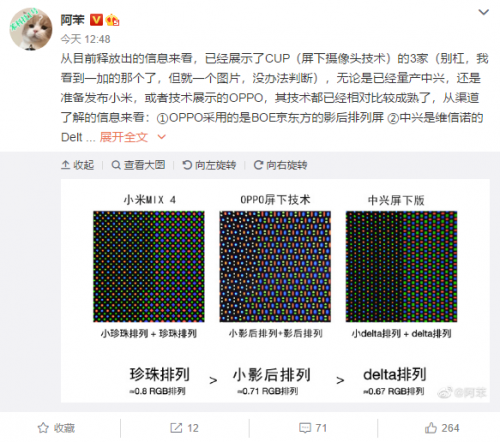Image resolution: width=500 pixels, height=442 pixels.
Task: Open the cat profile avatar
Action: click(31, 29)
